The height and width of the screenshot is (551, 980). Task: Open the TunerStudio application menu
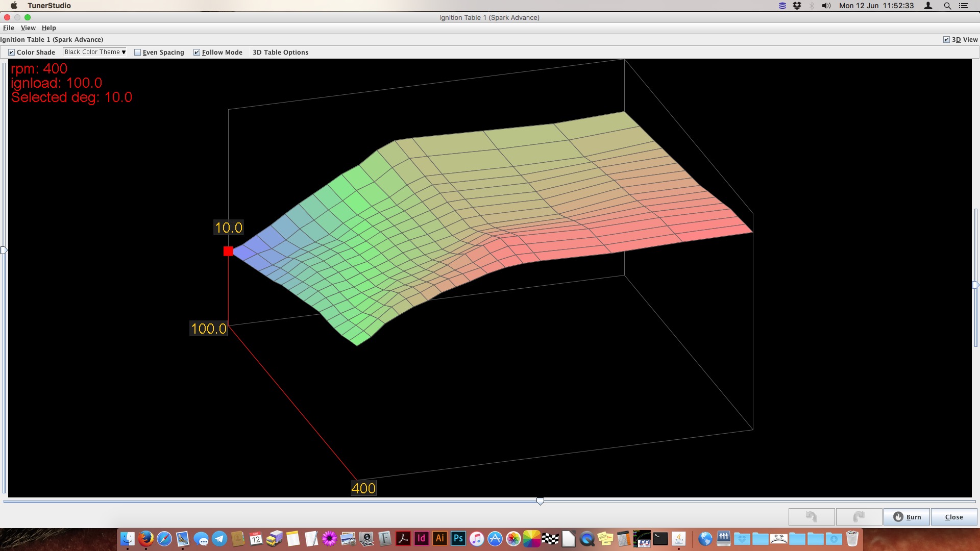point(49,6)
